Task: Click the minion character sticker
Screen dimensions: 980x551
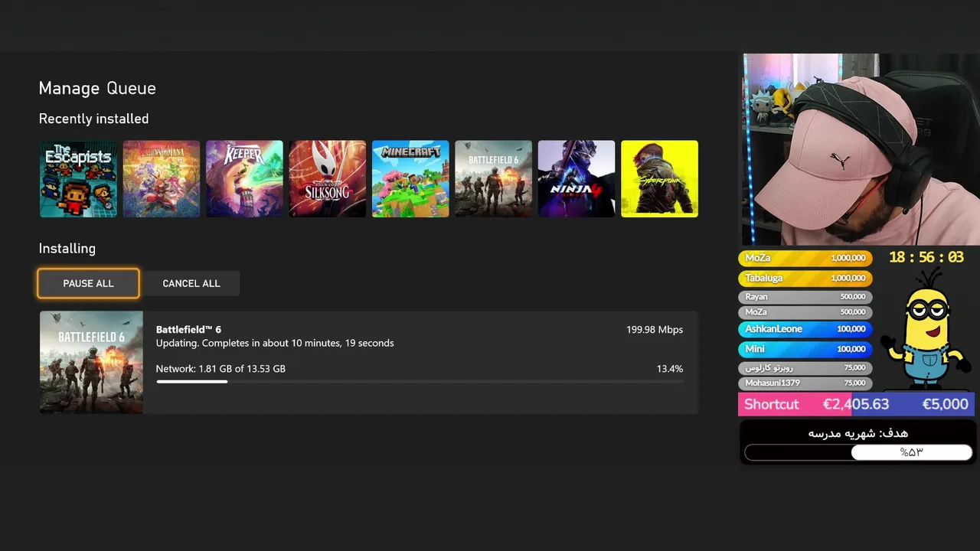Action: tap(925, 329)
